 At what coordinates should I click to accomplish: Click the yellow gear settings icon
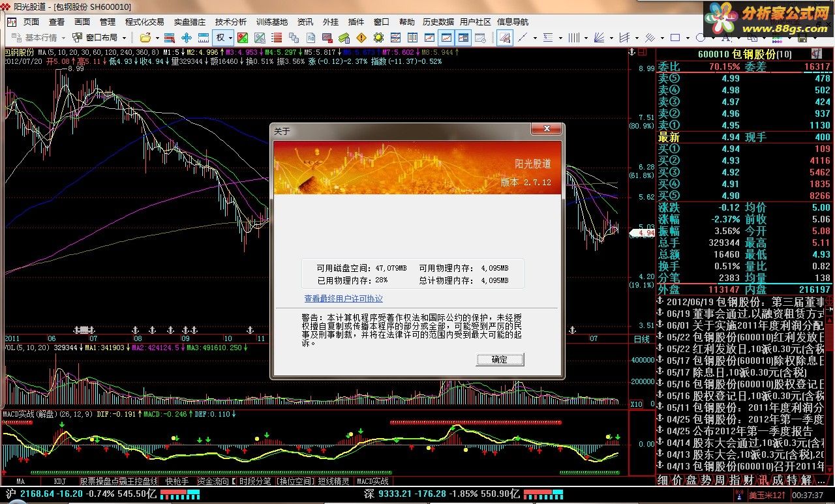378,38
